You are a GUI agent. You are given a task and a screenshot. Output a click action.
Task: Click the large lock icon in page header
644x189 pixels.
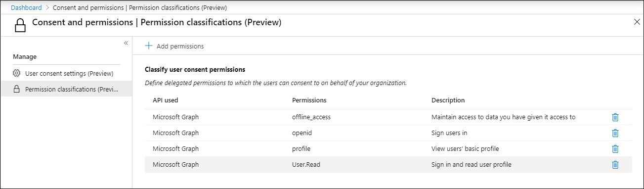(20, 24)
